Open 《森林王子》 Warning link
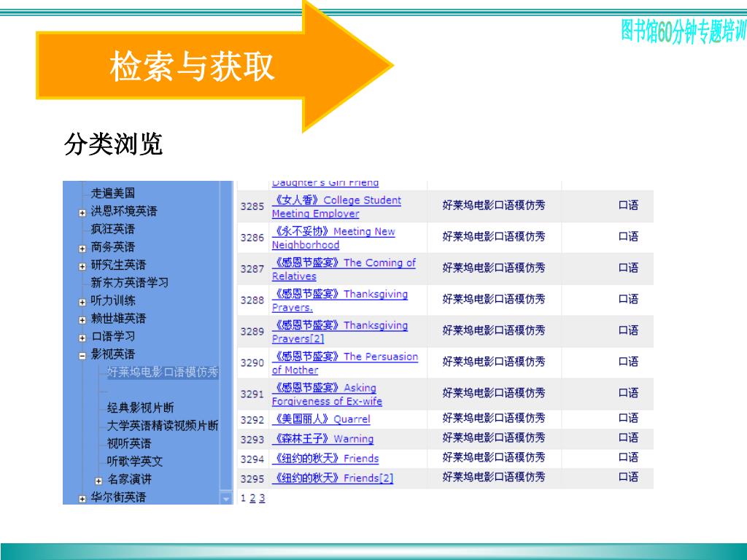747x560 pixels. 322,438
